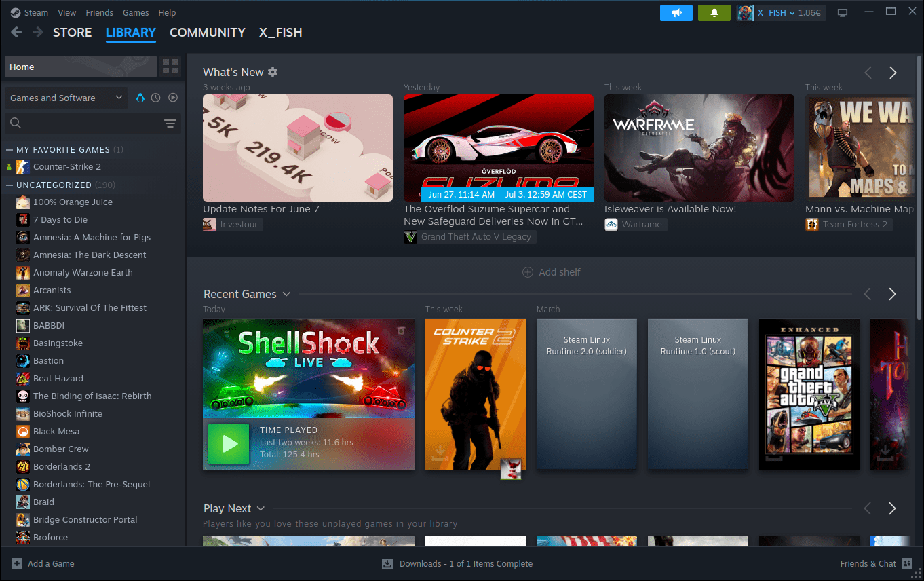Image resolution: width=924 pixels, height=581 pixels.
Task: Open the Games and Software dropdown
Action: pyautogui.click(x=66, y=98)
